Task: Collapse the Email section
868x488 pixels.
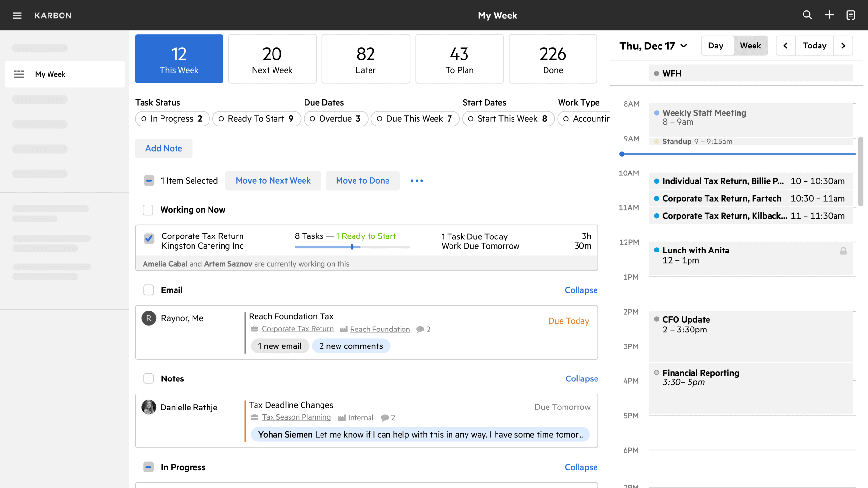Action: [581, 290]
